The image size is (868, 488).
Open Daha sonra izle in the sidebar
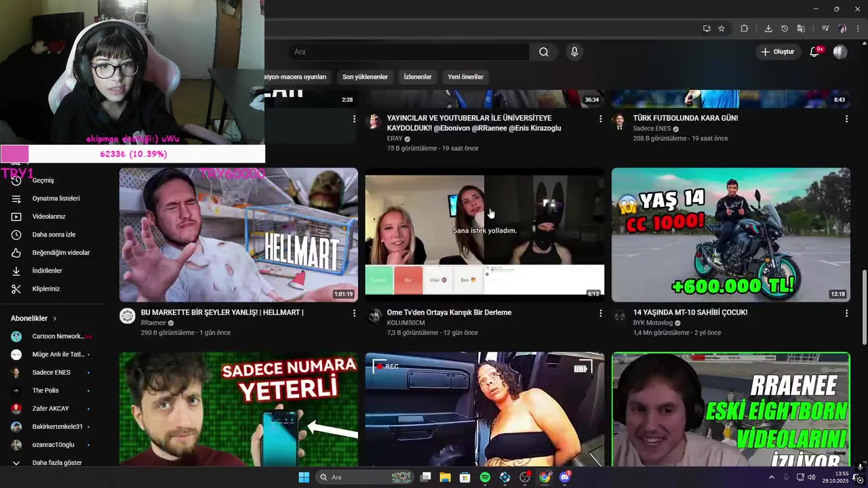pyautogui.click(x=53, y=235)
